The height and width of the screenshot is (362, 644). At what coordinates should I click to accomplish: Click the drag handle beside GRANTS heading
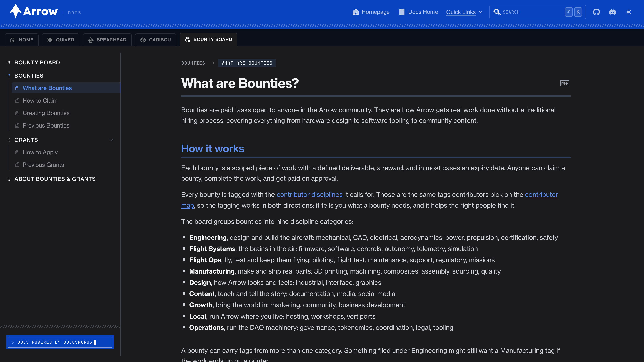[x=9, y=140]
